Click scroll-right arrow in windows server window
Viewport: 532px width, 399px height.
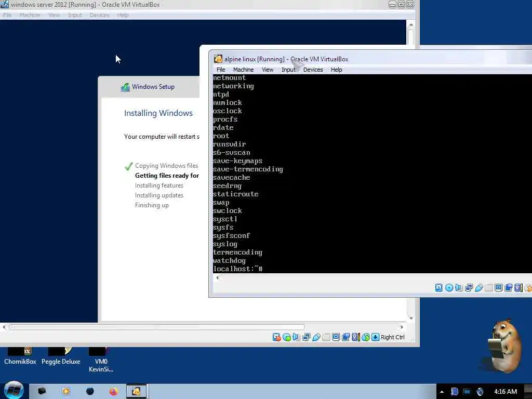tap(402, 327)
